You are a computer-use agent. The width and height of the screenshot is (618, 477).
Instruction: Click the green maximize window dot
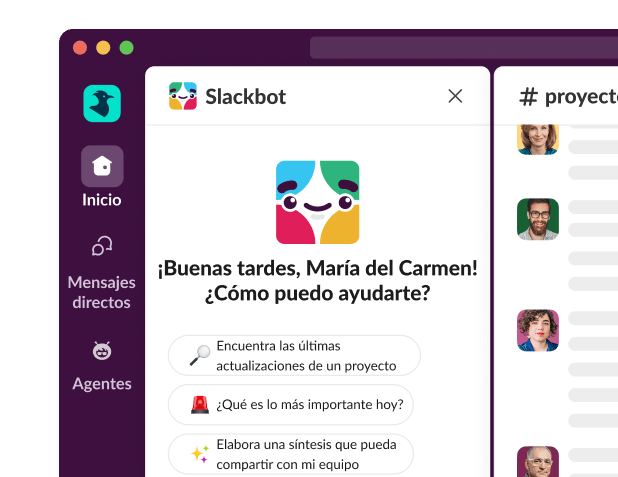(127, 48)
